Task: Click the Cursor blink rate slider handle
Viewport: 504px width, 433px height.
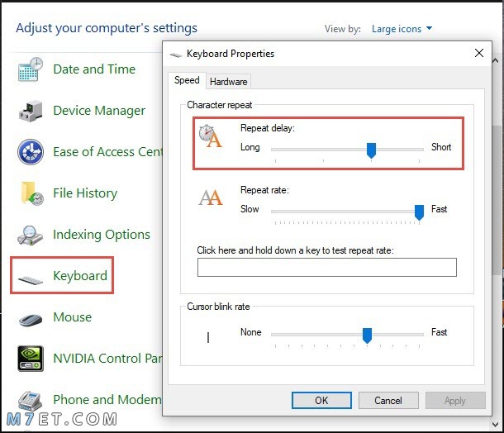Action: point(367,335)
